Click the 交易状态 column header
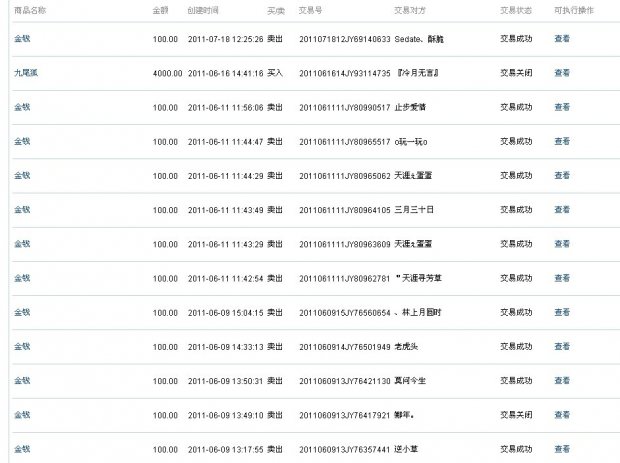The height and width of the screenshot is (463, 620). [x=515, y=8]
